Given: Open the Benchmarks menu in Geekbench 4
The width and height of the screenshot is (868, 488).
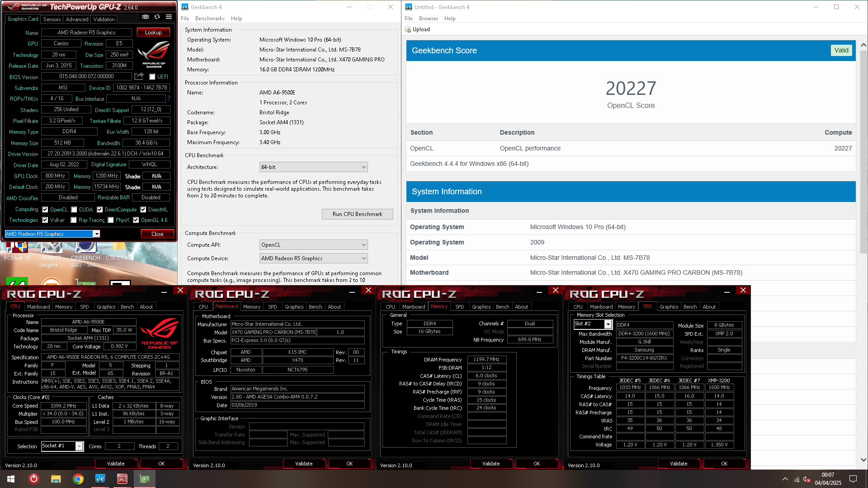Looking at the screenshot, I should point(210,19).
